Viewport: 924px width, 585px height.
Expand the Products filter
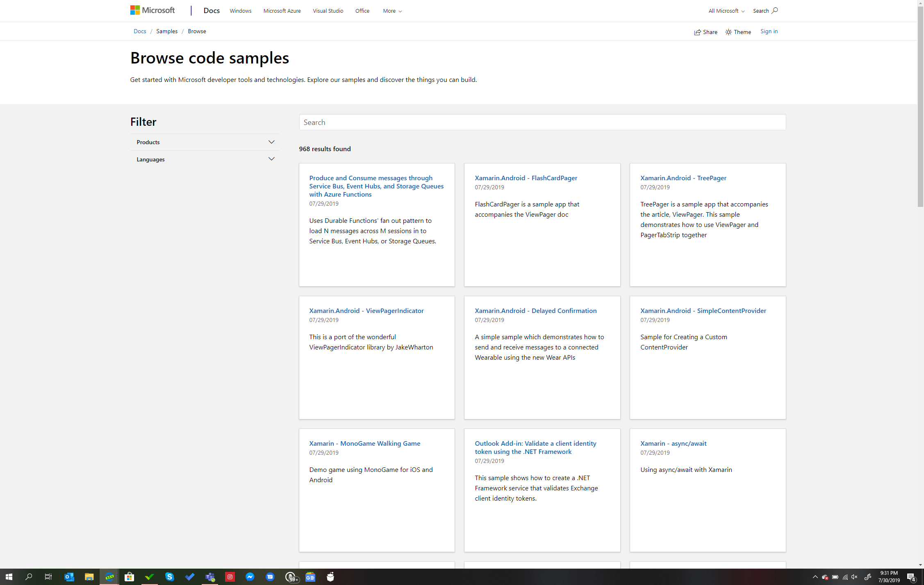coord(205,142)
